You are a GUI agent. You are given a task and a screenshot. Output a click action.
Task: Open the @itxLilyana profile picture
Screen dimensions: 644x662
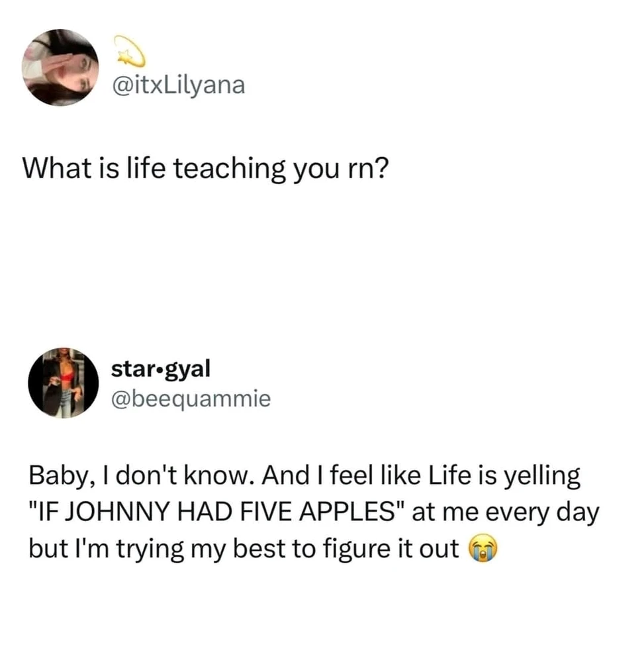[x=60, y=68]
